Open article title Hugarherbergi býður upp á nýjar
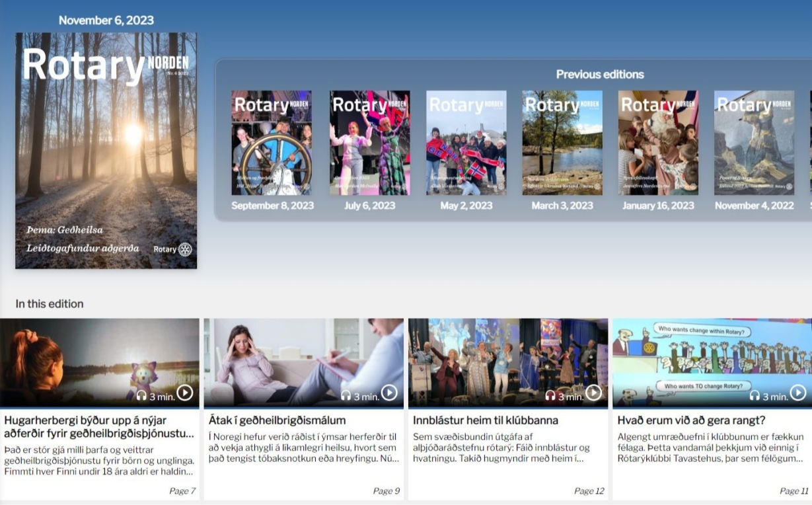This screenshot has height=505, width=812. (99, 427)
